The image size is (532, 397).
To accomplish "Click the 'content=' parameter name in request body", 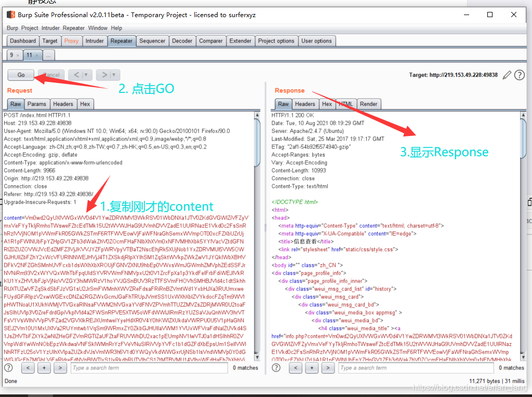I will (14, 217).
